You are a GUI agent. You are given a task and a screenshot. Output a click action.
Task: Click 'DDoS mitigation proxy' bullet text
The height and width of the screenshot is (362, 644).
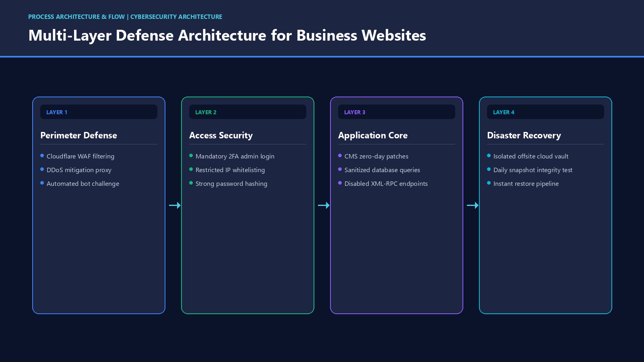[x=79, y=170]
